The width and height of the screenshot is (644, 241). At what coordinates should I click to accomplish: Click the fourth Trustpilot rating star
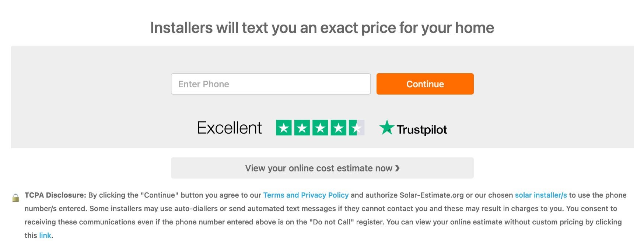pyautogui.click(x=338, y=128)
